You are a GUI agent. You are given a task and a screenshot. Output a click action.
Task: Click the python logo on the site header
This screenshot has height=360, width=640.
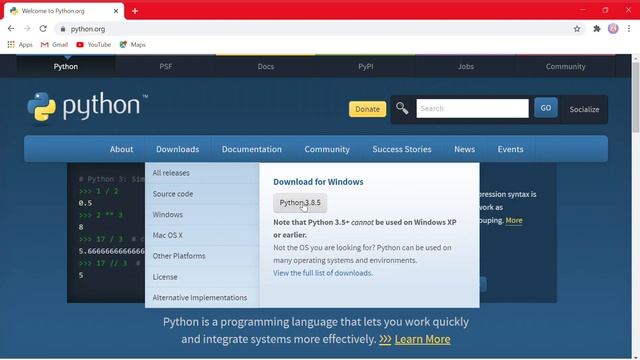tap(87, 107)
